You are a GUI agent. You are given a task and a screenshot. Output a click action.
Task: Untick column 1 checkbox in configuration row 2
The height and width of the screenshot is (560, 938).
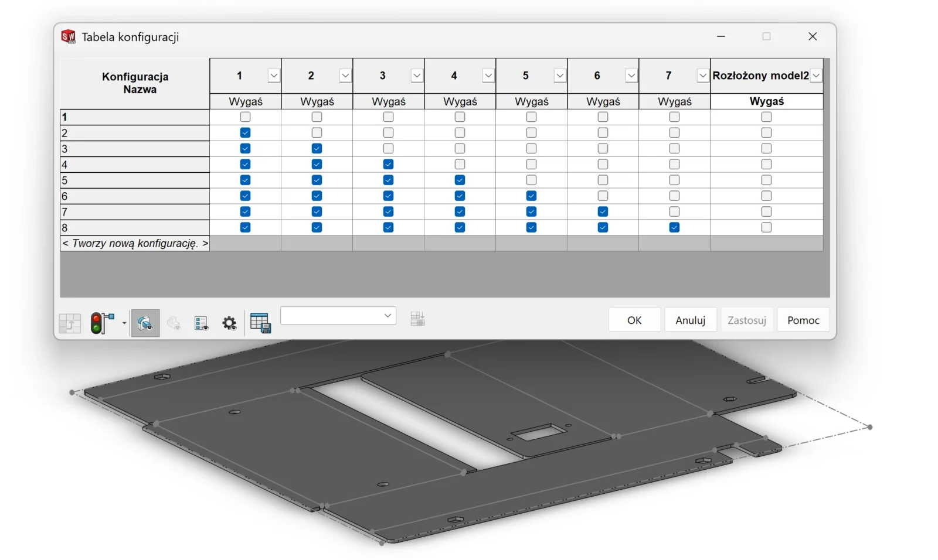[x=245, y=133]
